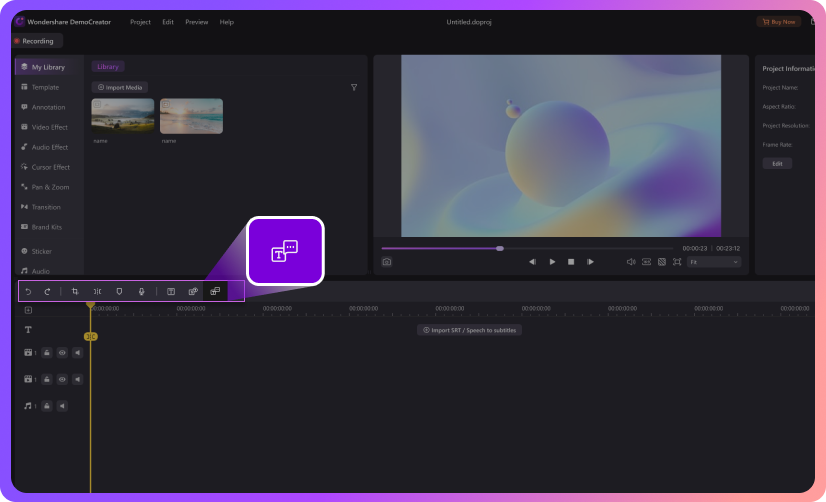Click the text box icon in the timeline toolbar

point(171,291)
